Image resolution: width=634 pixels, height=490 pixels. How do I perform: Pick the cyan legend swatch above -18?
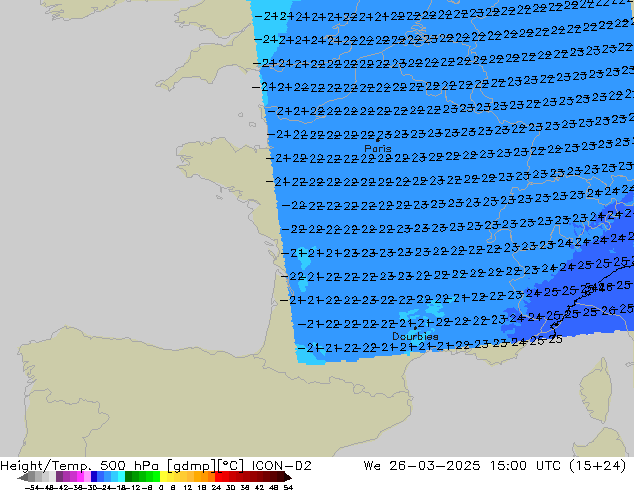click(122, 477)
